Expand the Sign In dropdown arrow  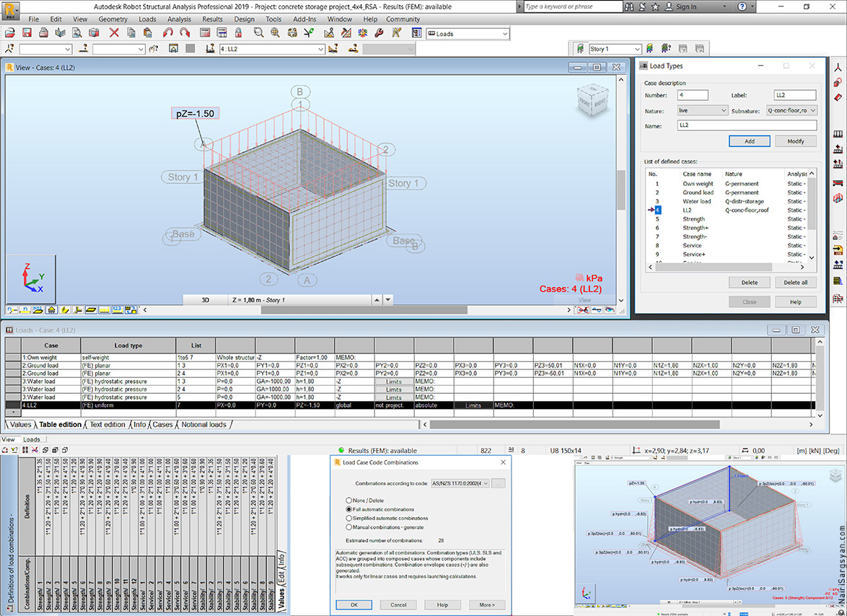pyautogui.click(x=725, y=7)
